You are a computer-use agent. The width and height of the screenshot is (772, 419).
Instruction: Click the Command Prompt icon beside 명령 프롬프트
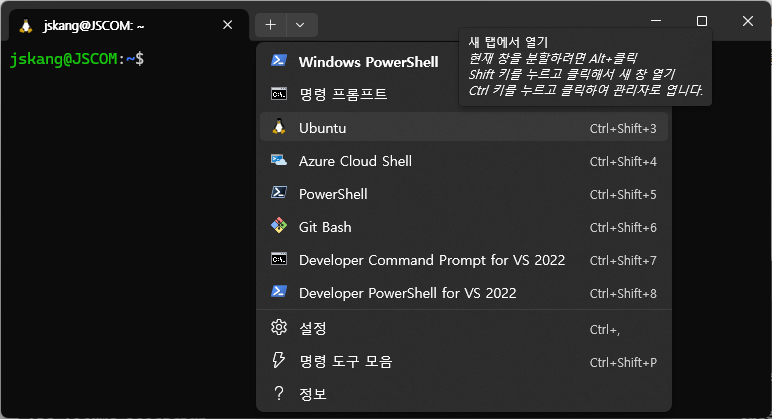279,93
